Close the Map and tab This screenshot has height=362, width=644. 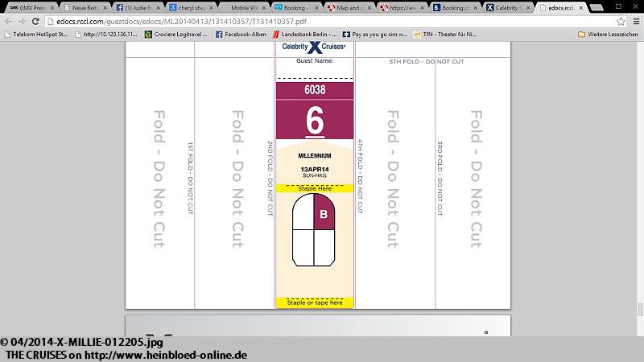(369, 8)
